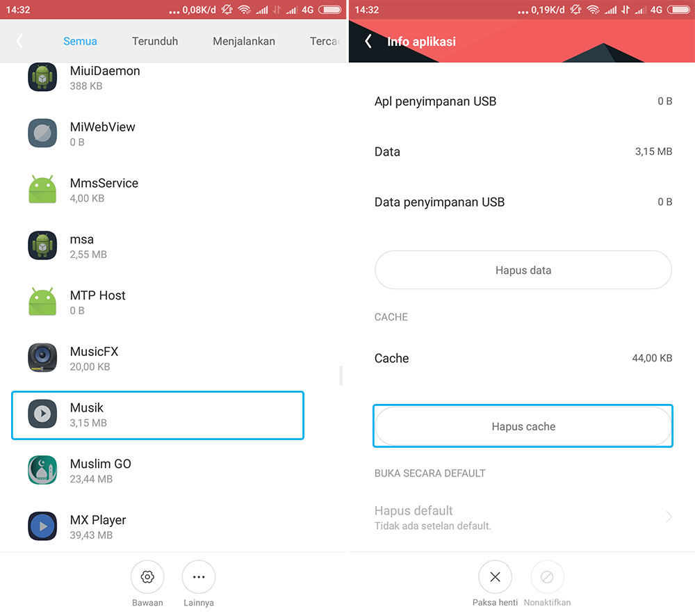This screenshot has height=616, width=695.
Task: Switch to the Terunduh tab
Action: click(x=155, y=41)
